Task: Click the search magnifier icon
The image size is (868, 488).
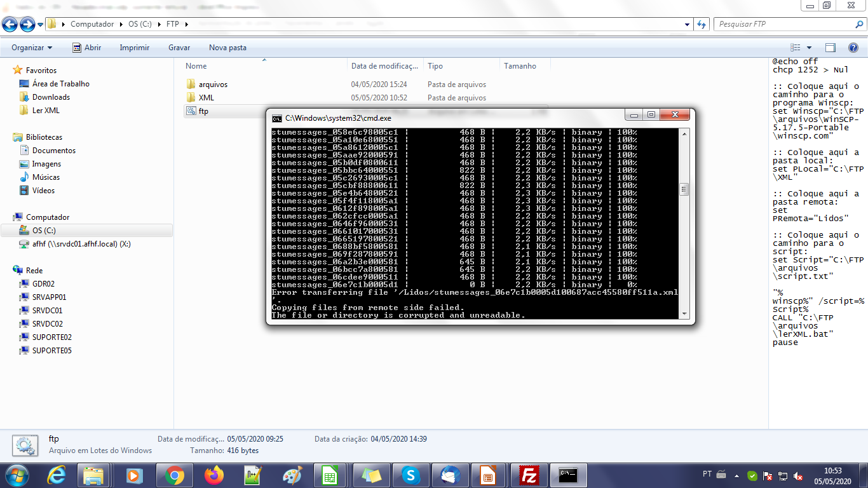Action: (x=858, y=24)
